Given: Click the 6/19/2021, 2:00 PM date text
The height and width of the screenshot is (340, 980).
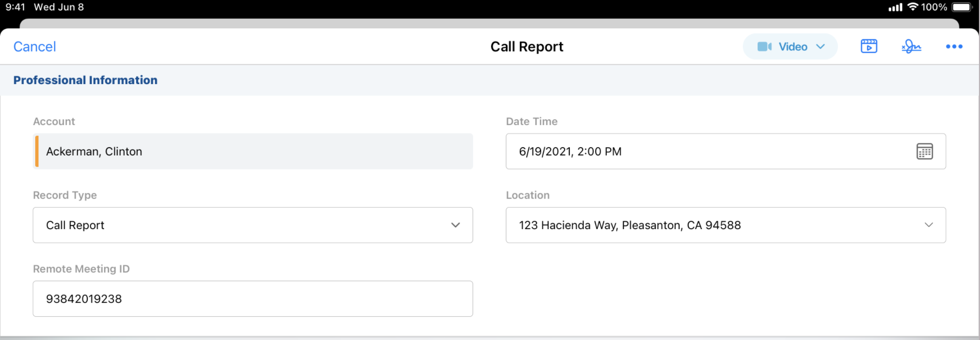Looking at the screenshot, I should tap(570, 151).
